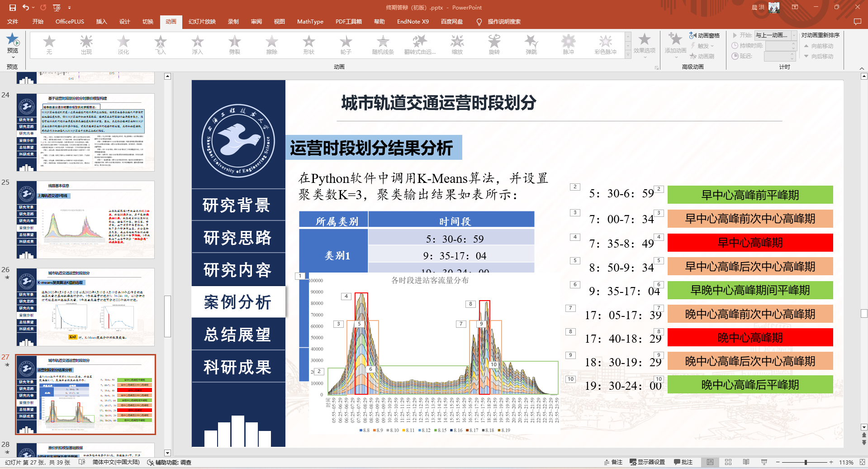Click the 动画刷 animation painter
Image resolution: width=868 pixels, height=469 pixels.
coord(702,56)
